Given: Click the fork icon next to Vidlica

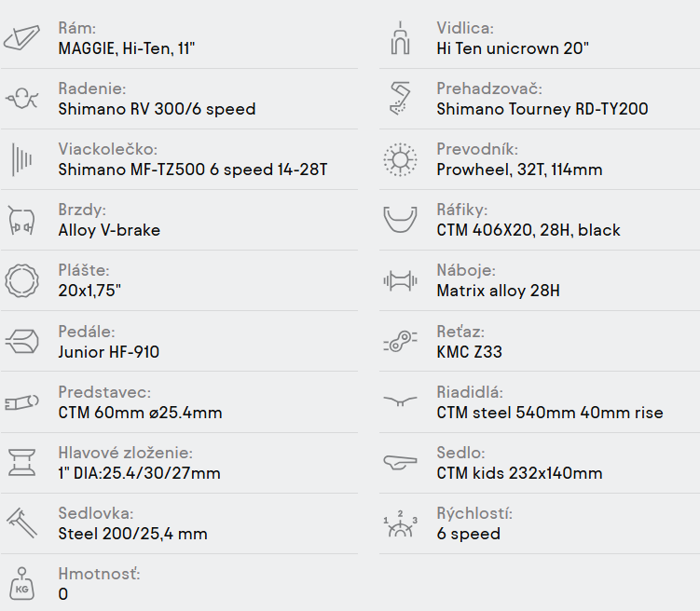Looking at the screenshot, I should tap(400, 38).
